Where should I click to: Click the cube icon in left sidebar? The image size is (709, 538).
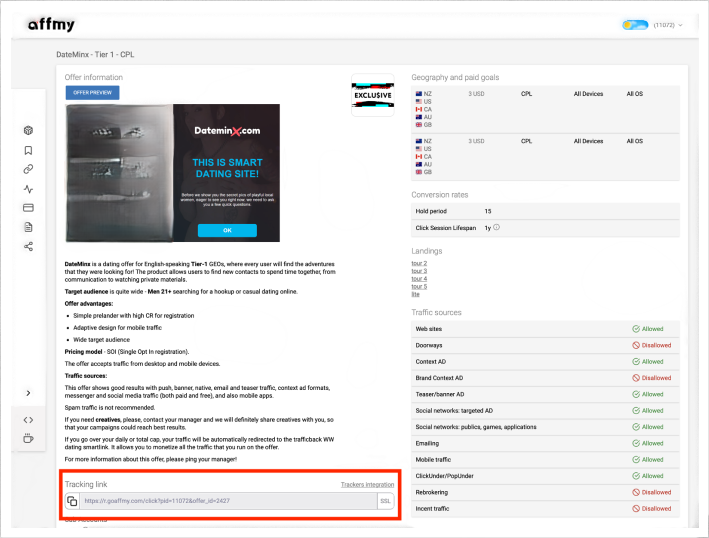pos(28,130)
